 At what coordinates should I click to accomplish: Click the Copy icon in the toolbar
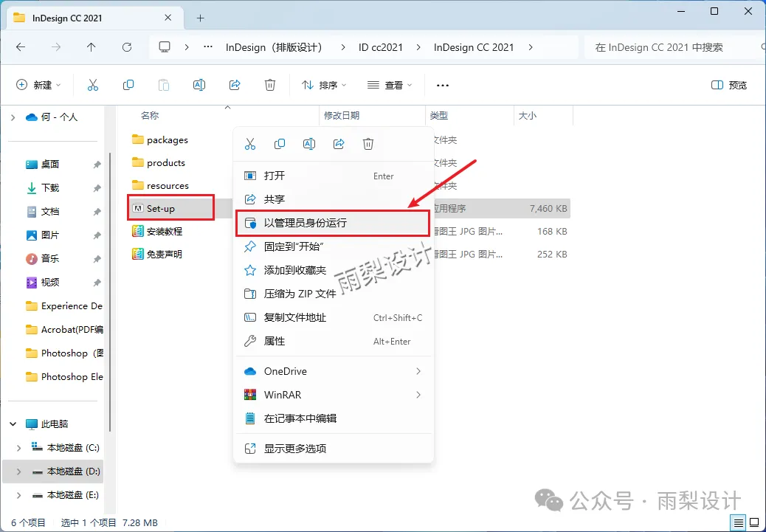128,85
